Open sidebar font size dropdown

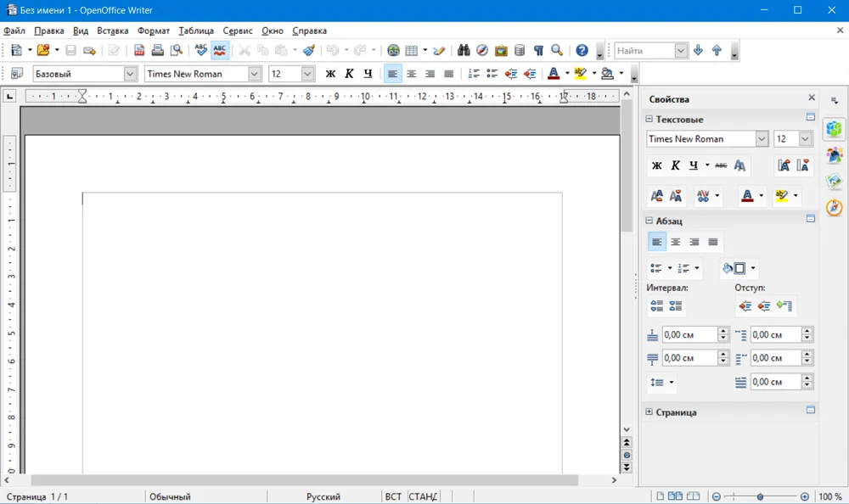point(805,139)
